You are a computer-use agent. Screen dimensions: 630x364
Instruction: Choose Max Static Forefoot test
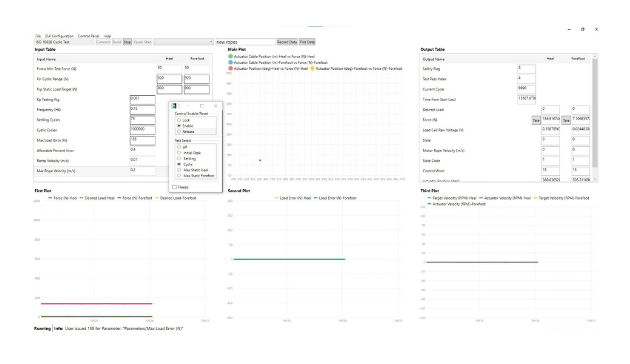[x=195, y=175]
